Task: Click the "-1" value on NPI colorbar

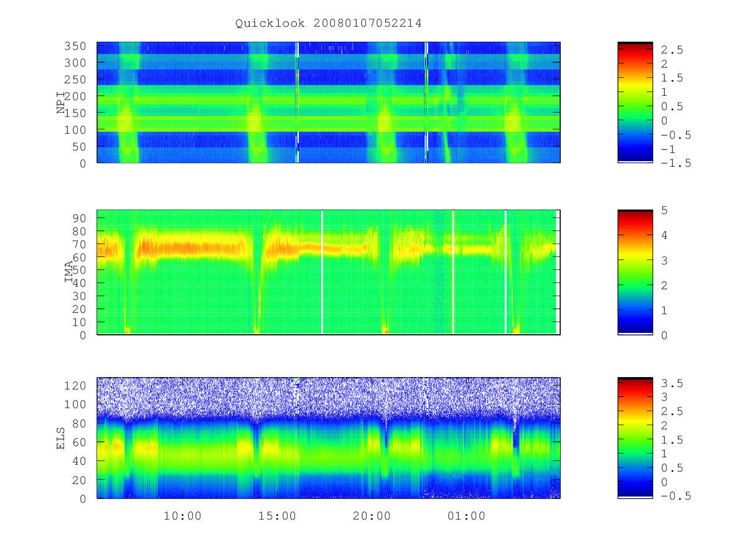Action: tap(668, 149)
